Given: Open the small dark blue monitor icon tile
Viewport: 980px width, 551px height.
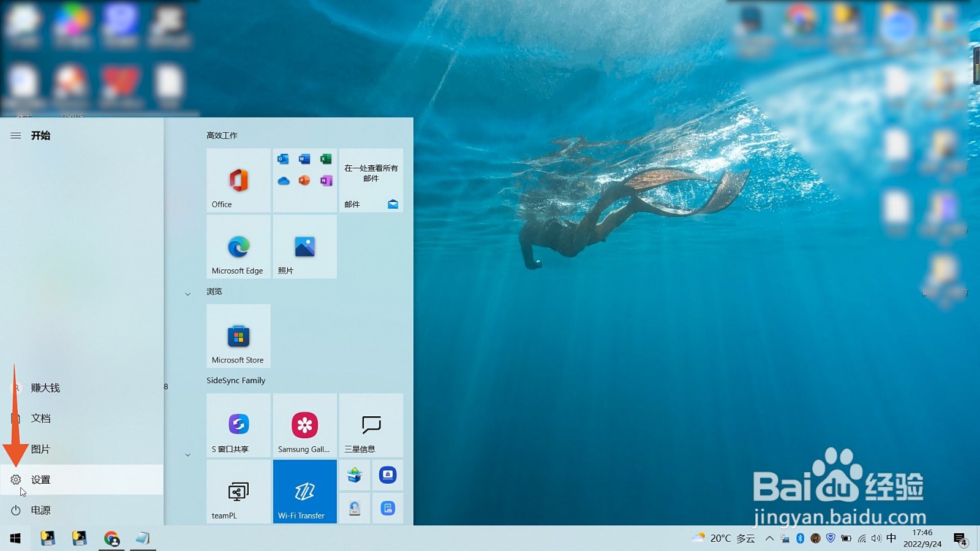Looking at the screenshot, I should pos(388,475).
